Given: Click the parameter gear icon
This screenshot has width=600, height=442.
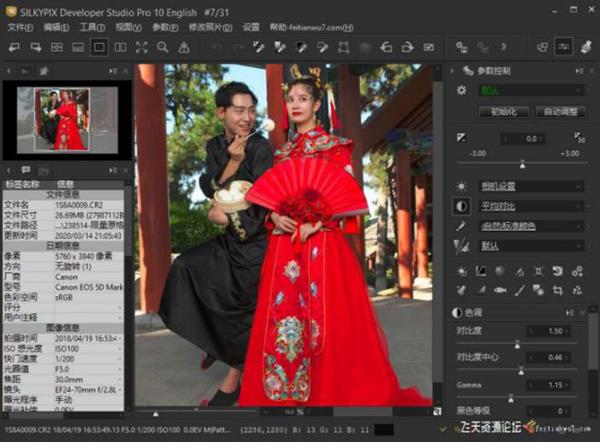Looking at the screenshot, I should 461,89.
